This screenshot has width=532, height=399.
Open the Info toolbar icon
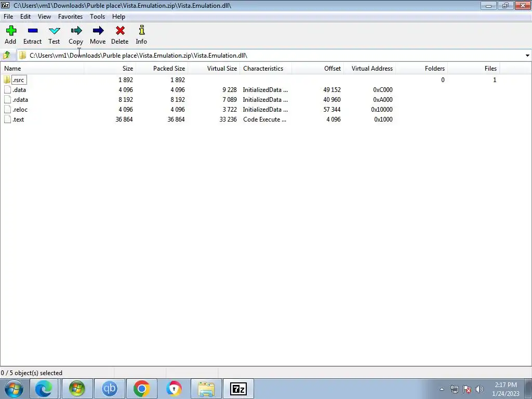[142, 30]
